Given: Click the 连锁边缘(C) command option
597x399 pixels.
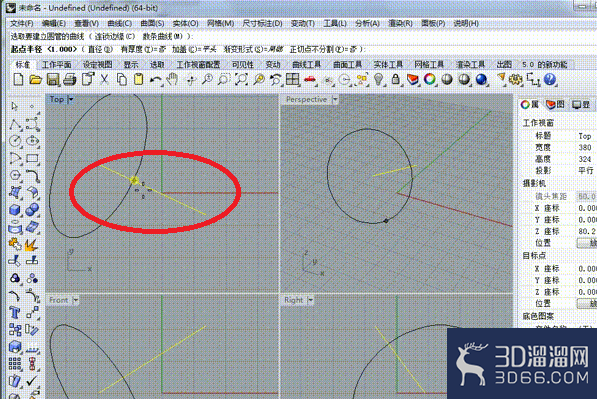Looking at the screenshot, I should pyautogui.click(x=115, y=37).
